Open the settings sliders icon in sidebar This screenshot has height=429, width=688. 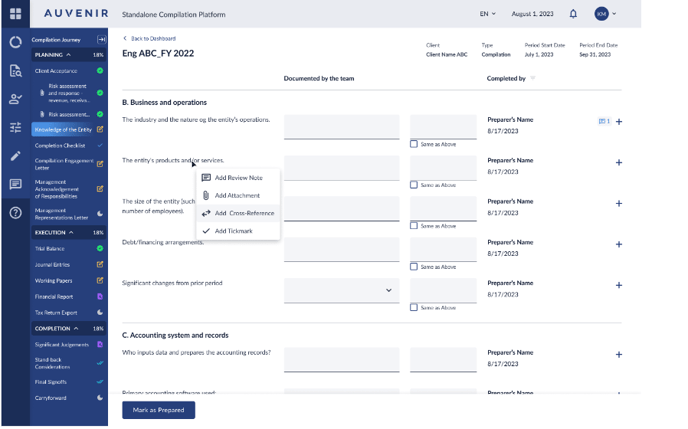(x=15, y=128)
